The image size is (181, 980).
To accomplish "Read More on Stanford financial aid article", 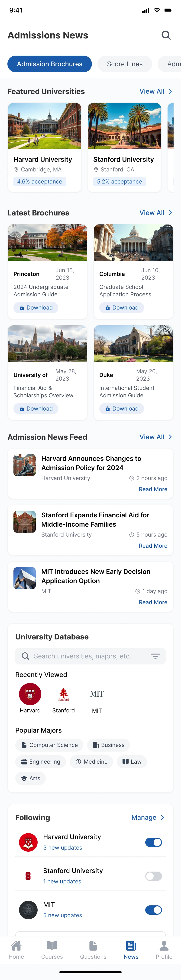I will point(153,546).
